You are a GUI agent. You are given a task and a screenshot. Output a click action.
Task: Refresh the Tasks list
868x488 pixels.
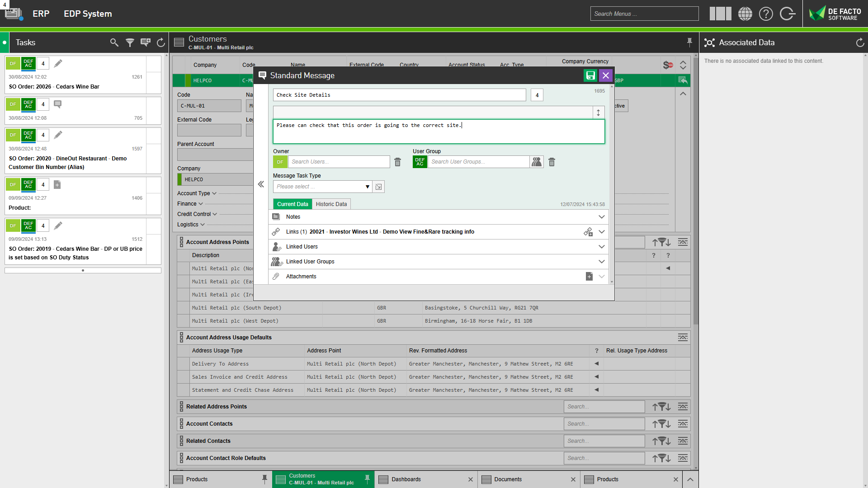click(x=161, y=42)
